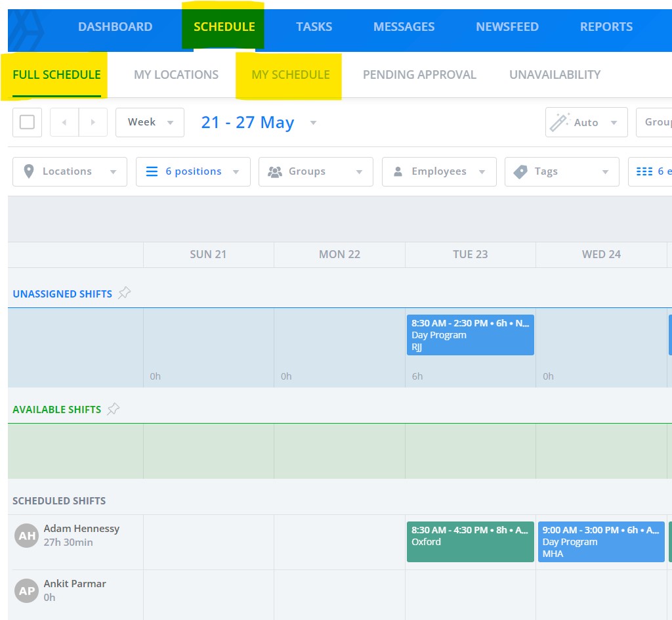Image resolution: width=672 pixels, height=620 pixels.
Task: Open the Pending Approval sub-tab
Action: [x=419, y=75]
